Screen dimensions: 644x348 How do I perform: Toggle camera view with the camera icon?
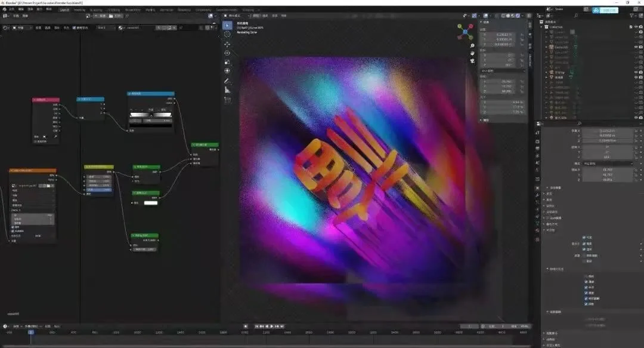[472, 61]
